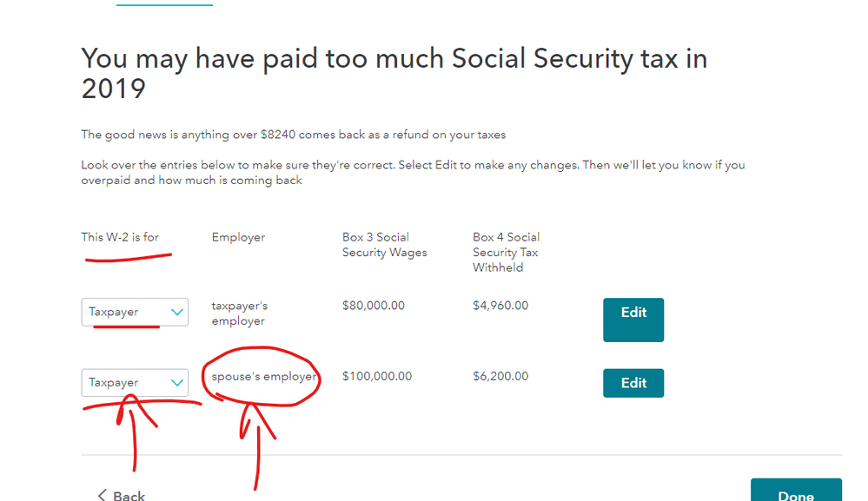Viewport: 868px width, 501px height.
Task: Select the 'spouse's employer' name text
Action: 264,377
